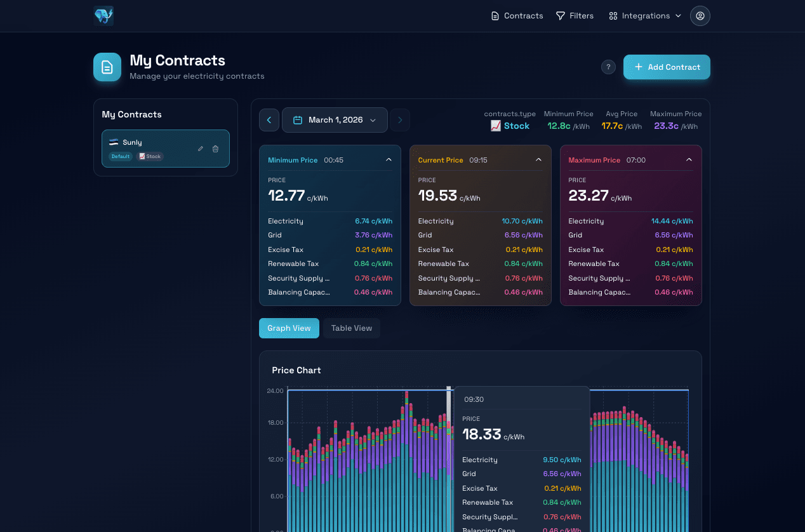Open Contracts in the navigation bar
The image size is (805, 532).
coord(517,16)
